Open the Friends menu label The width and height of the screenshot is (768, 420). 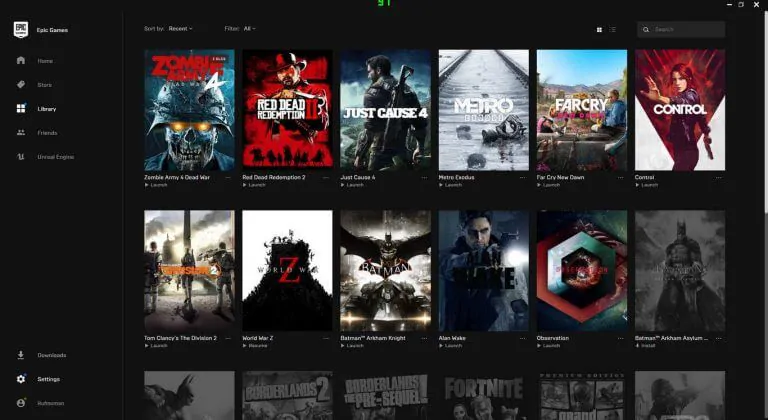click(48, 133)
